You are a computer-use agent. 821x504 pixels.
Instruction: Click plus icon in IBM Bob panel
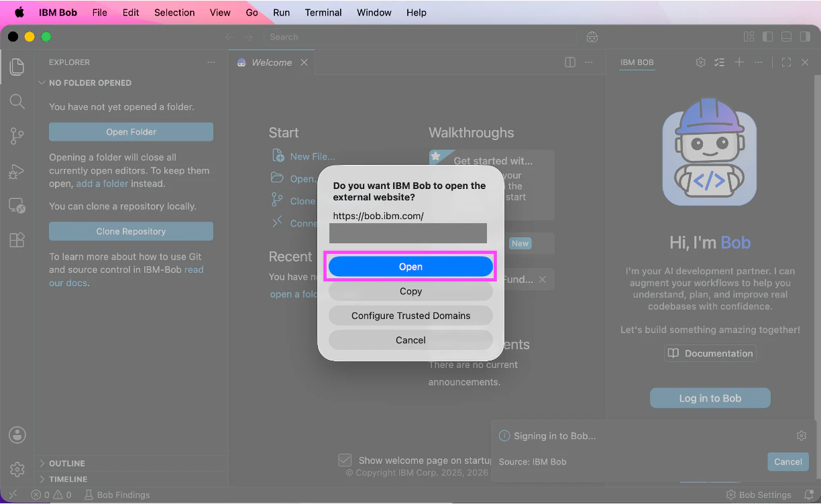pos(739,62)
